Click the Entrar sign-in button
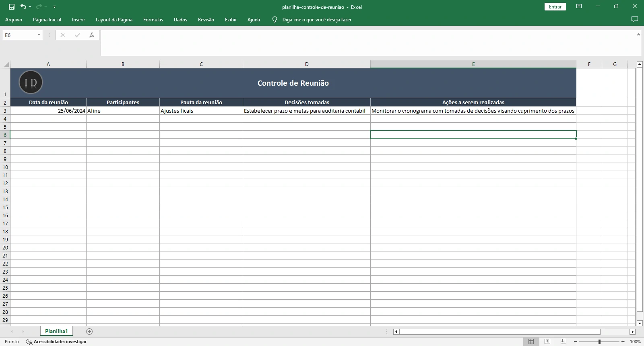The height and width of the screenshot is (346, 644). coord(555,7)
